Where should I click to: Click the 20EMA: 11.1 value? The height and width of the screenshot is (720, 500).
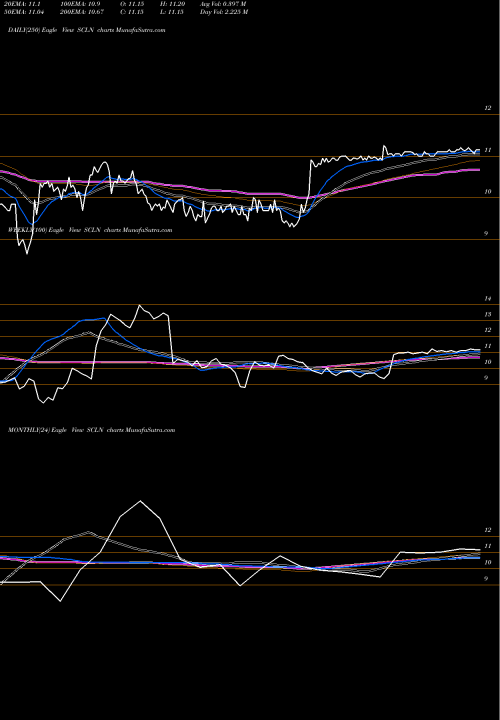coord(23,4)
